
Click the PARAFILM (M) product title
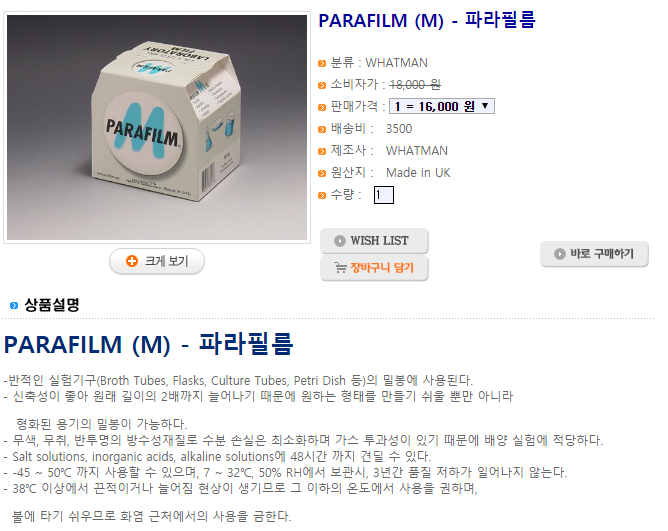[x=427, y=20]
